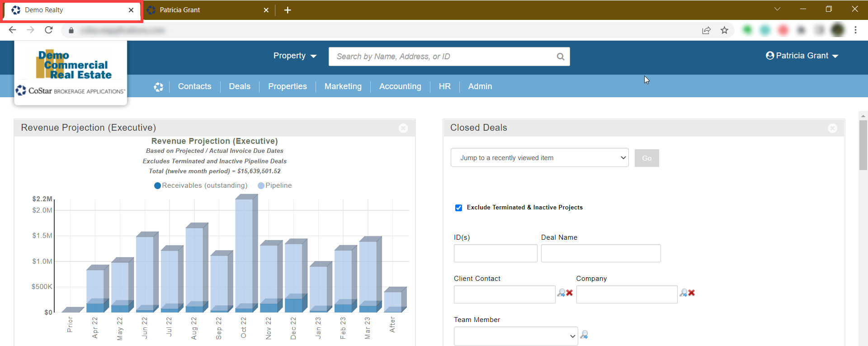The height and width of the screenshot is (346, 868).
Task: Clear Client Contact with red X icon
Action: [570, 293]
